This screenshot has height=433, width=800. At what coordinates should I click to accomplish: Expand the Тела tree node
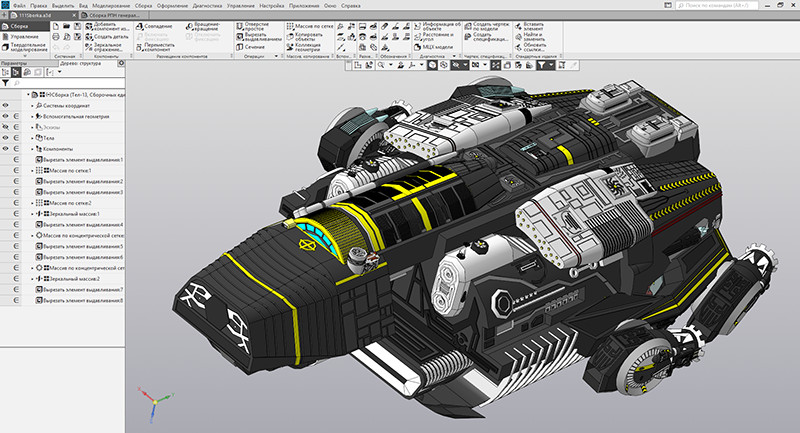(31, 138)
